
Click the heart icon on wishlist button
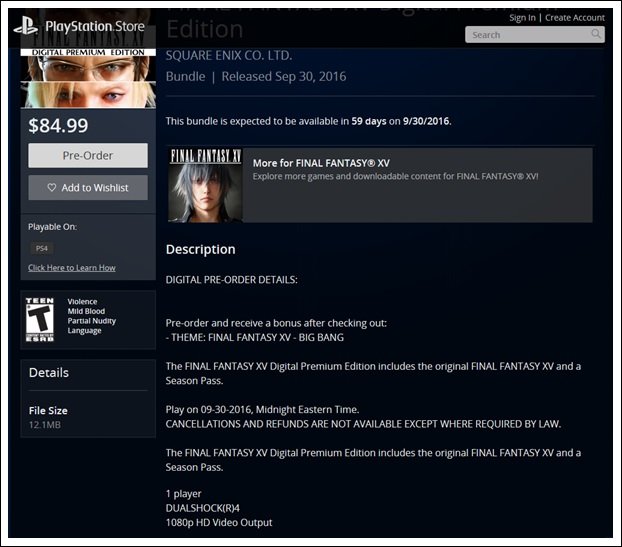pos(52,187)
